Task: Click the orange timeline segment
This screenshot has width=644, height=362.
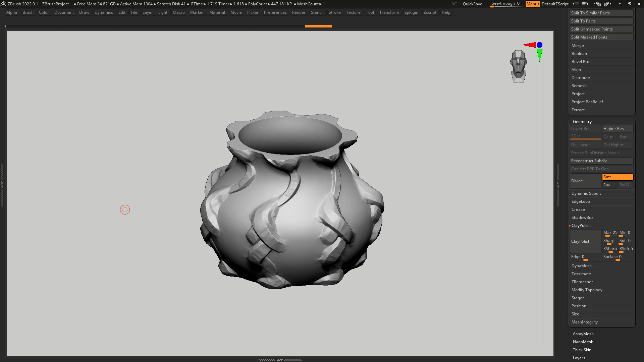Action: point(318,26)
